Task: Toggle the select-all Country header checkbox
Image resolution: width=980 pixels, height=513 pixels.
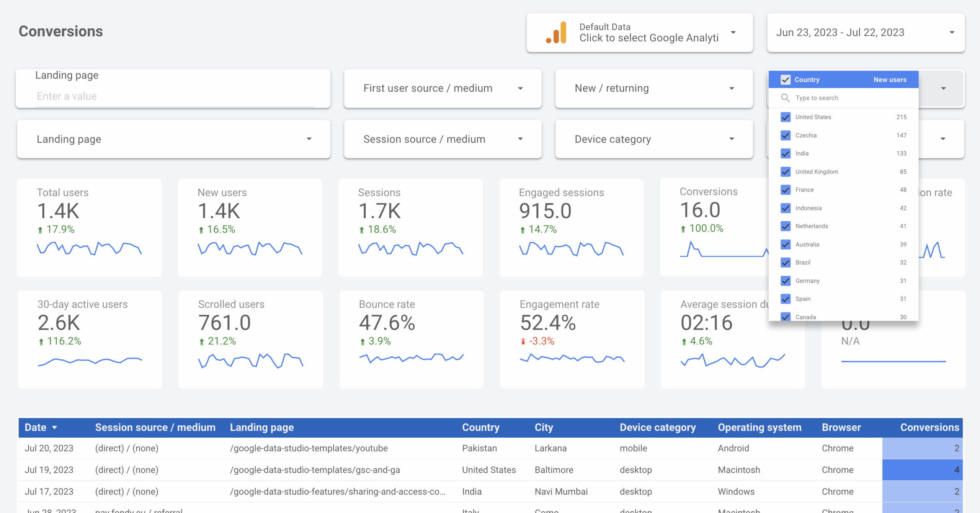Action: point(786,80)
